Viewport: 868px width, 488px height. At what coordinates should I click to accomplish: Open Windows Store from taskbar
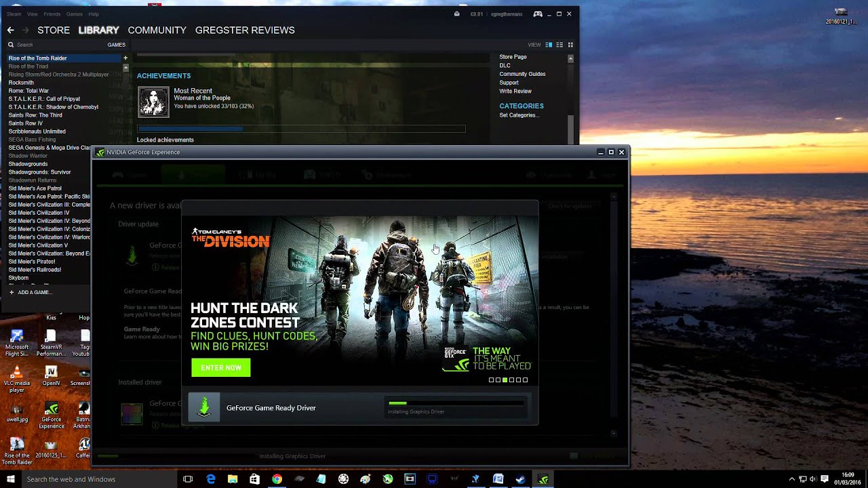[254, 479]
